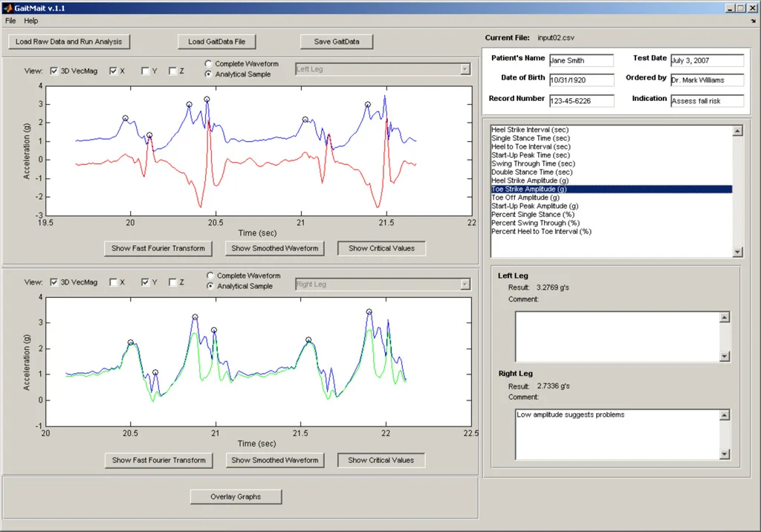The height and width of the screenshot is (532, 761).
Task: Click the MATLAB logo in the title bar
Action: click(7, 7)
